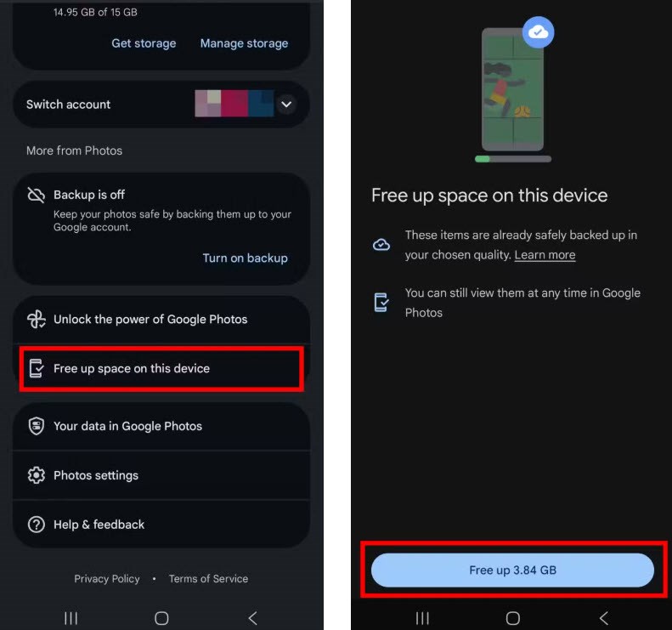Open the gear icon for Photos settings
672x630 pixels.
tap(36, 475)
